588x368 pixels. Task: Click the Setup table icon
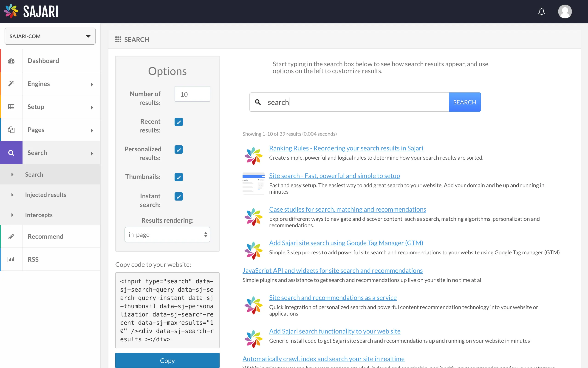(x=11, y=106)
